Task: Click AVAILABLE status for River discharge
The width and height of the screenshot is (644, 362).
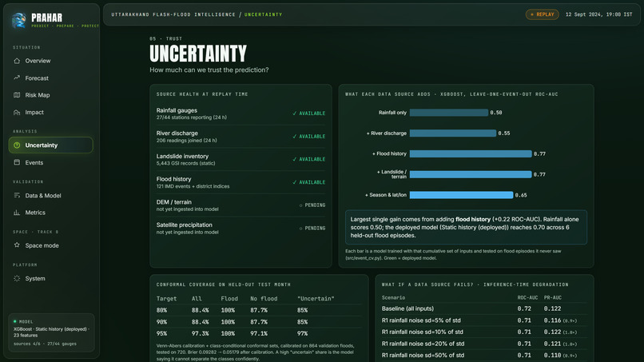Action: 309,137
